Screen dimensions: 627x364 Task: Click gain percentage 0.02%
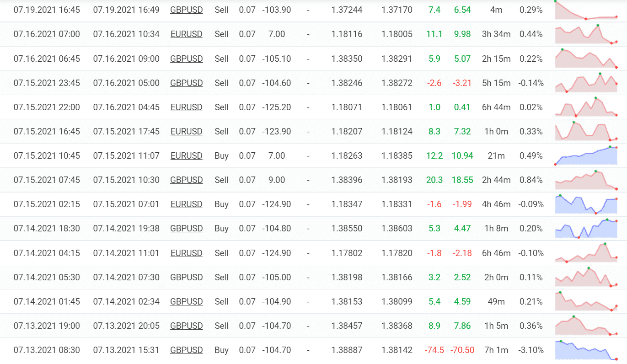click(531, 107)
